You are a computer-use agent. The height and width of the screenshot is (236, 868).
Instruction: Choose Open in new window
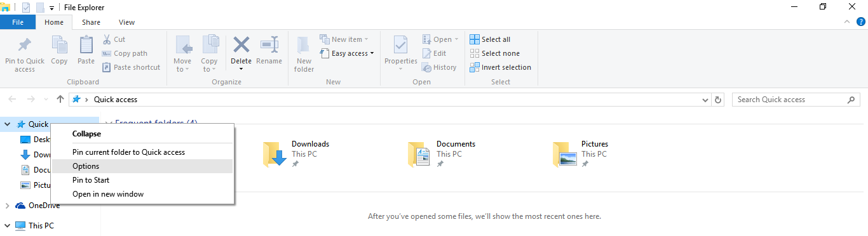click(x=143, y=194)
